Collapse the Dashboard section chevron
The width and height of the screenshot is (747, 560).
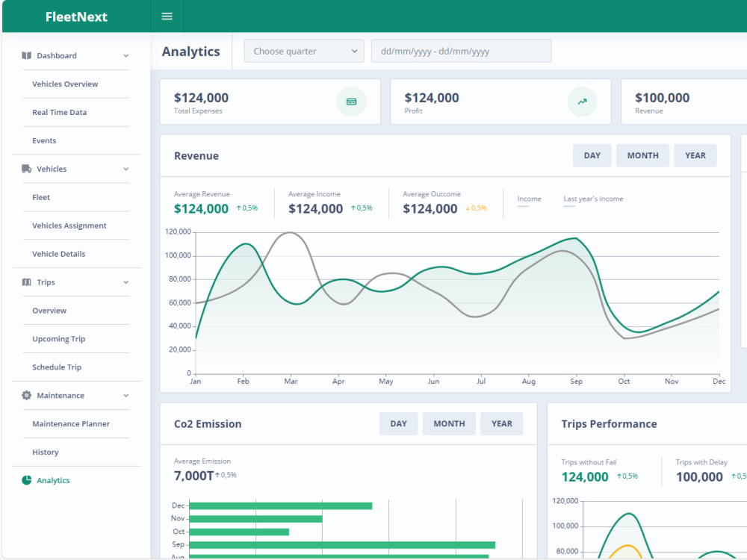(125, 56)
